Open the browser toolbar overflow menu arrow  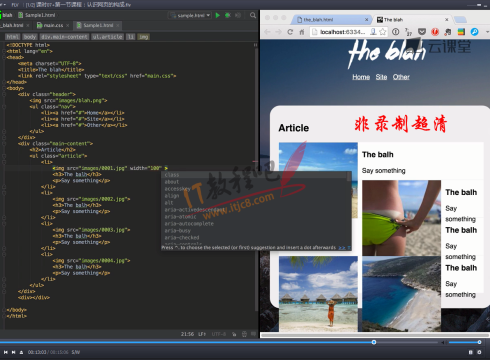487,32
